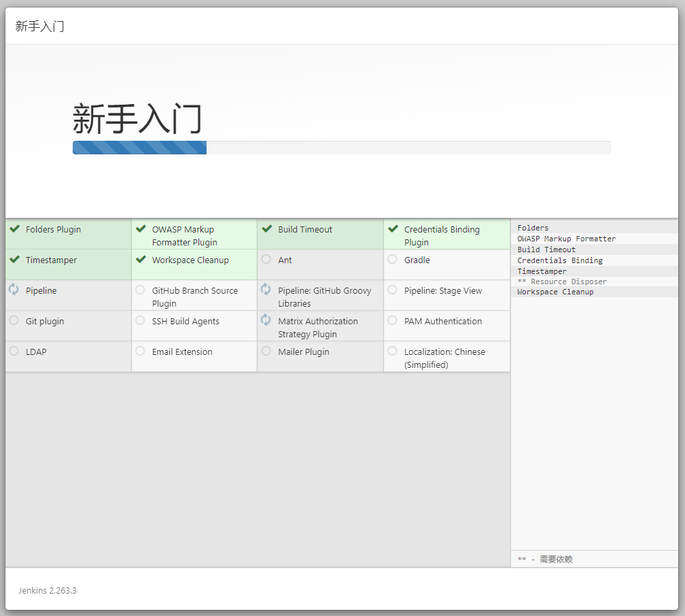Viewport: 685px width, 616px height.
Task: Click the checkmark next to OWASP Markup Formatter Plugin
Action: (141, 228)
